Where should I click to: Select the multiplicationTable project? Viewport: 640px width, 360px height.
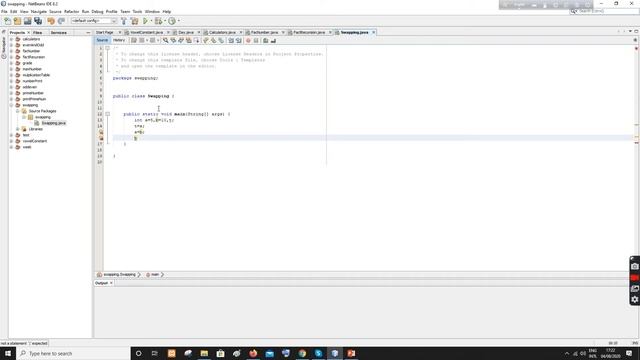[36, 75]
